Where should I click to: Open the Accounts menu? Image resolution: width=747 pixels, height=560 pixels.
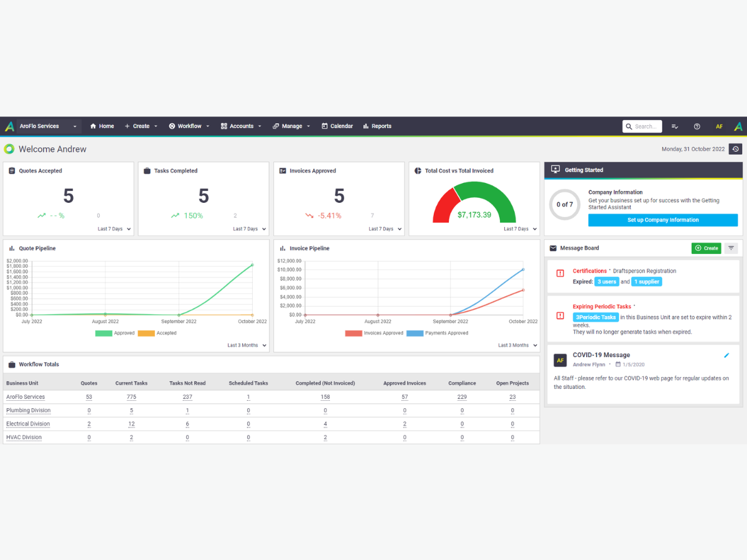(241, 126)
